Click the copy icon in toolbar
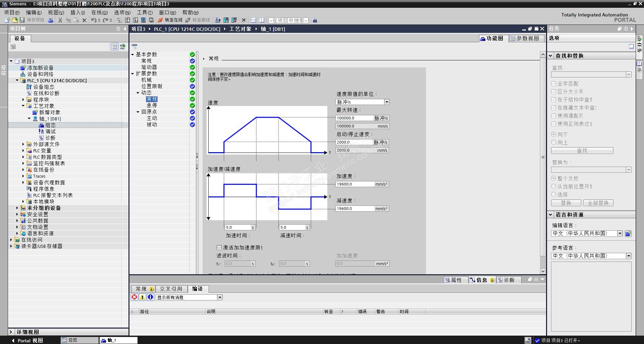 tap(68, 20)
